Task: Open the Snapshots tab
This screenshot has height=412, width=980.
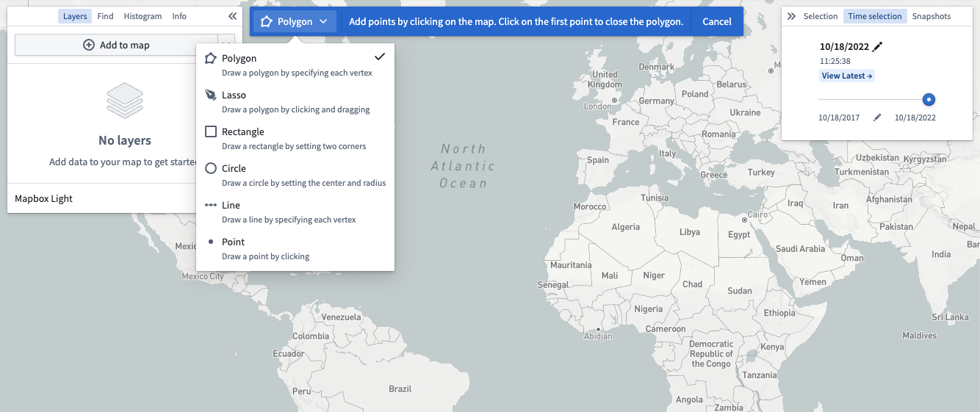Action: click(x=932, y=16)
